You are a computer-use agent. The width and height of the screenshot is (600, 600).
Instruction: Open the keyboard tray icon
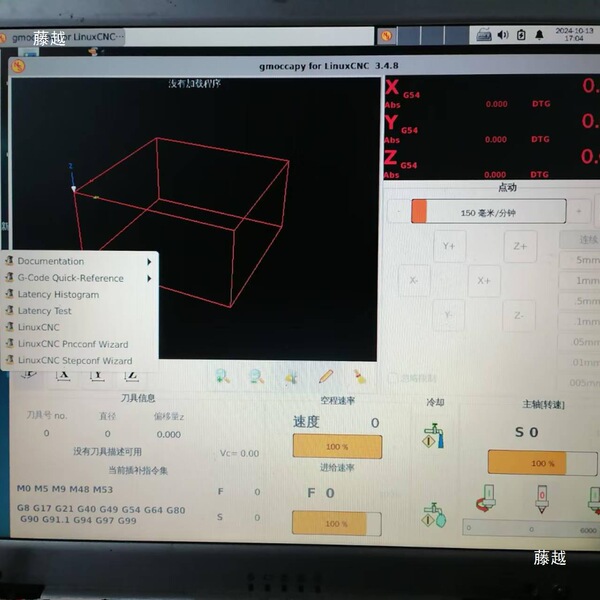484,35
